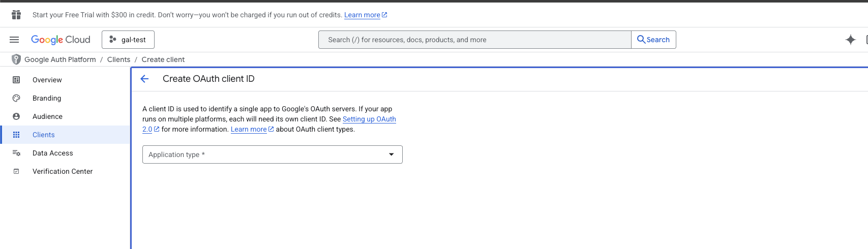Open Branding in the sidebar

click(65, 98)
